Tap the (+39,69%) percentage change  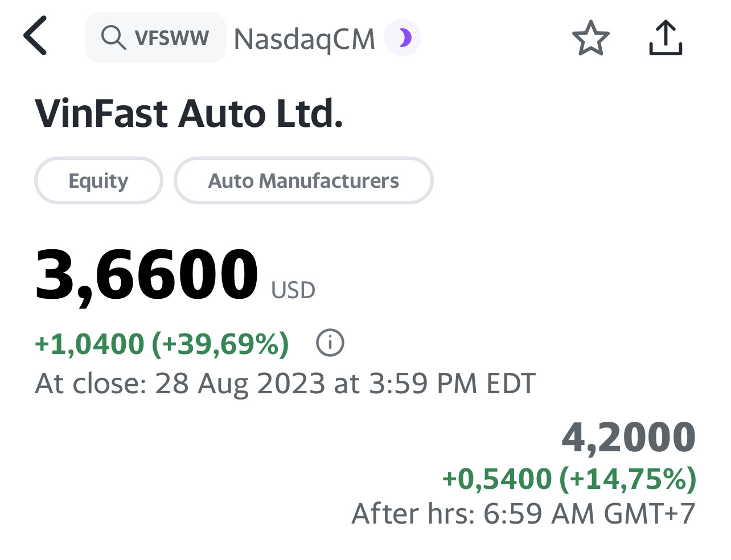click(x=220, y=344)
